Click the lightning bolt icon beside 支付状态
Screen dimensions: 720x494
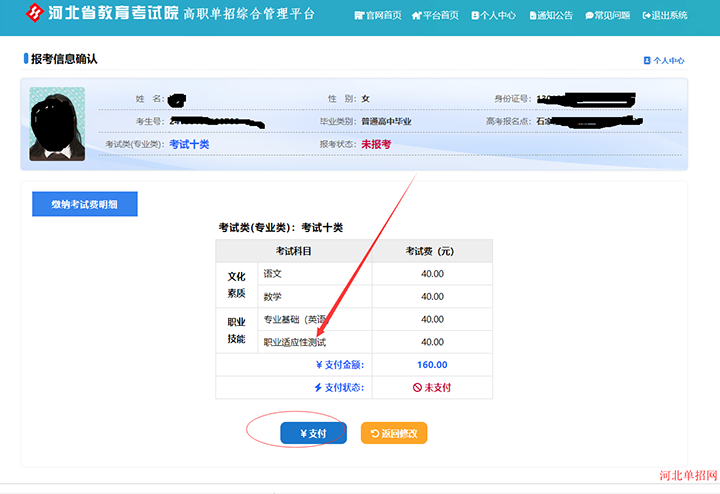tap(319, 387)
